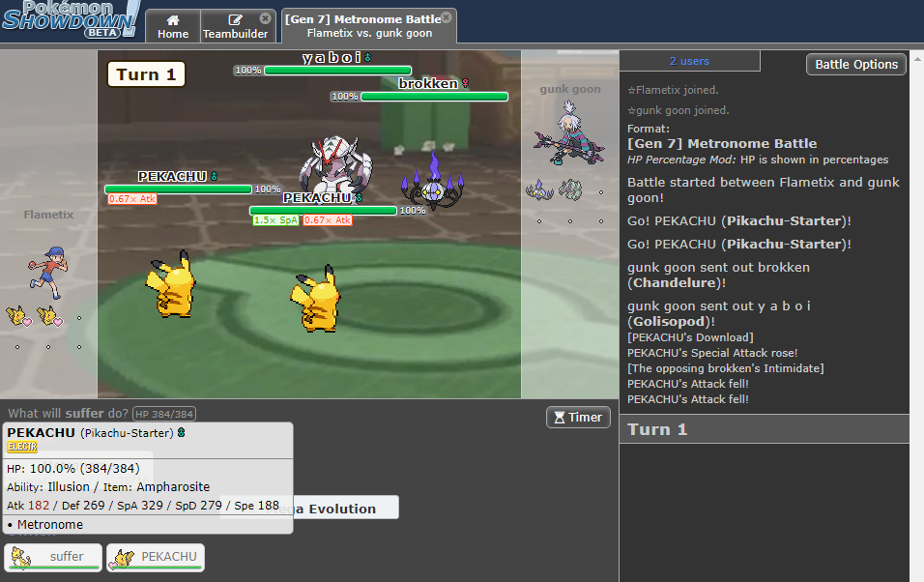
Task: Click the y a b o i HP bar
Action: click(x=337, y=71)
